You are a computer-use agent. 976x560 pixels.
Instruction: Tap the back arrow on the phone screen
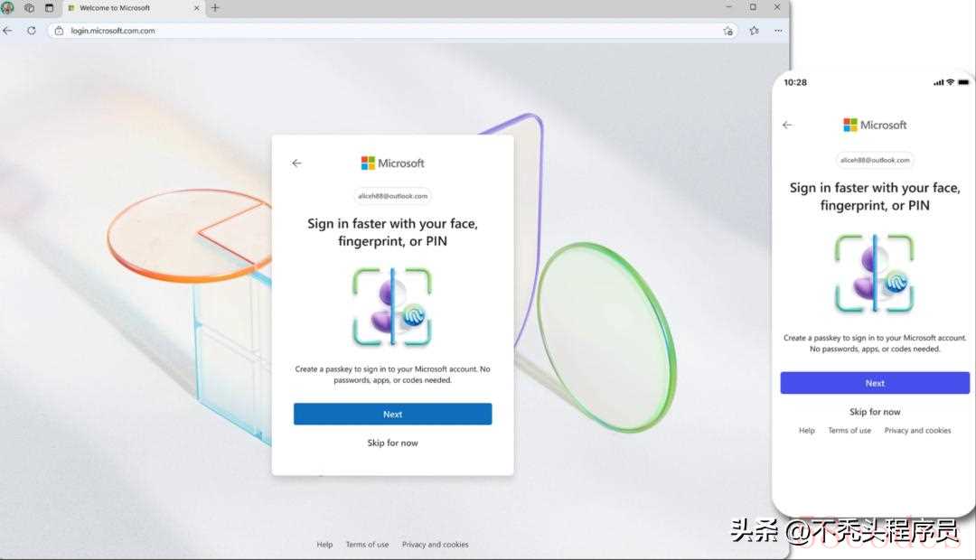pos(787,125)
